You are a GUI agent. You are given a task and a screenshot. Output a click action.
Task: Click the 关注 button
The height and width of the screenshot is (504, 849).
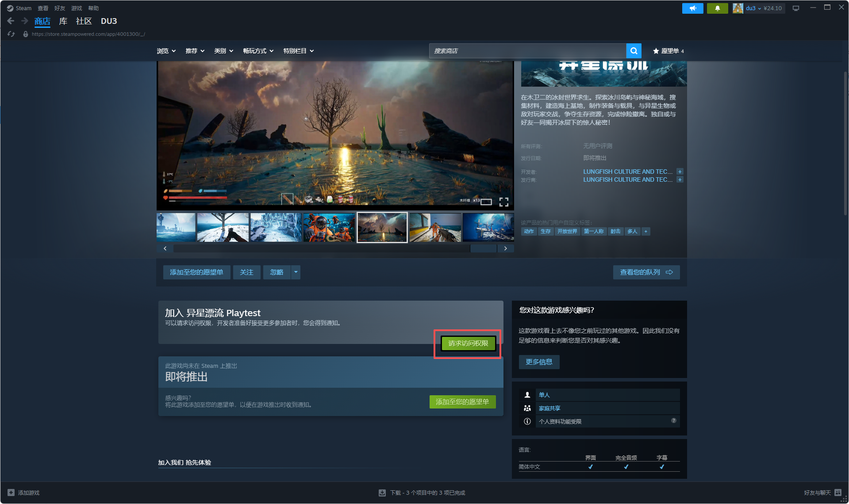point(246,272)
